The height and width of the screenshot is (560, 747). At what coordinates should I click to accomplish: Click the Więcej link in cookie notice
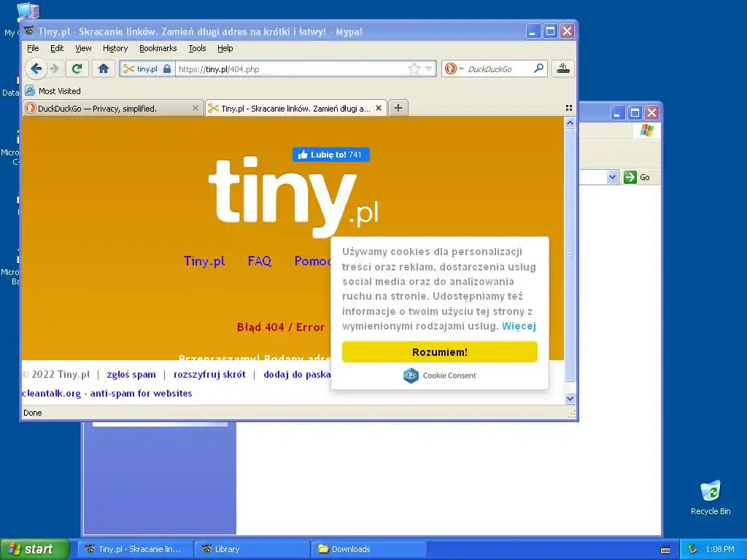pyautogui.click(x=519, y=326)
